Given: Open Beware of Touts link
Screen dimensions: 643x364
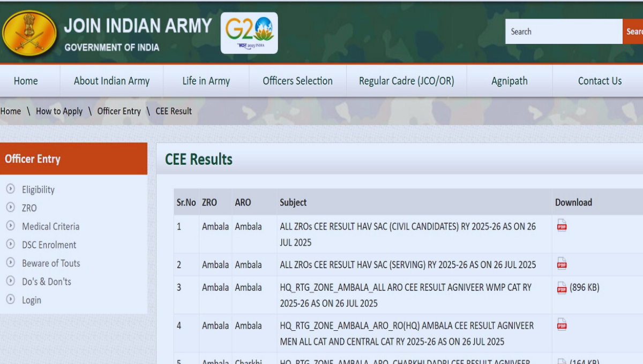Looking at the screenshot, I should [x=51, y=263].
